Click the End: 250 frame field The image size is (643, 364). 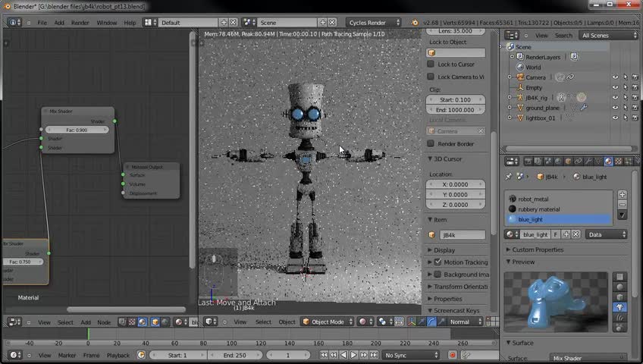click(234, 355)
